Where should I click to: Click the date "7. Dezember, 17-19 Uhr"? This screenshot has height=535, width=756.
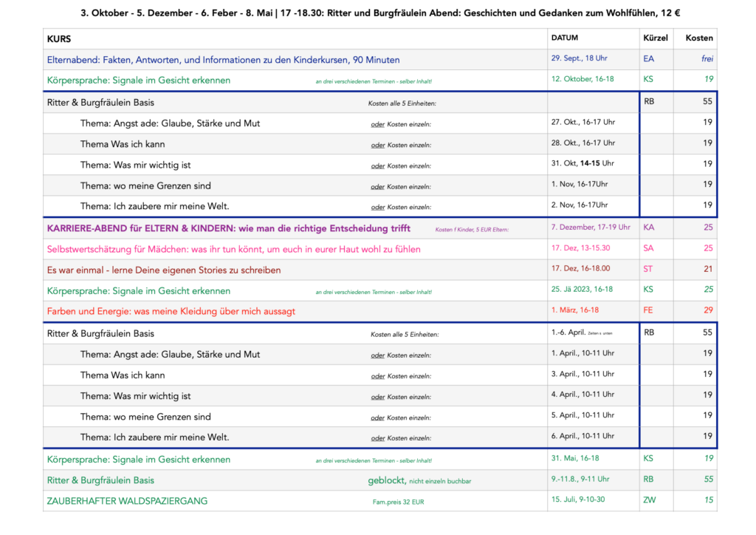click(x=591, y=227)
